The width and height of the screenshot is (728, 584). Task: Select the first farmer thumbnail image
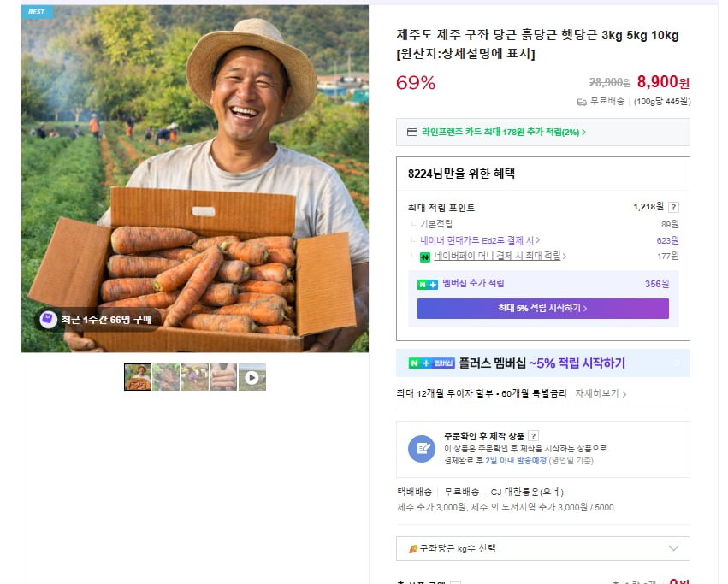click(138, 377)
